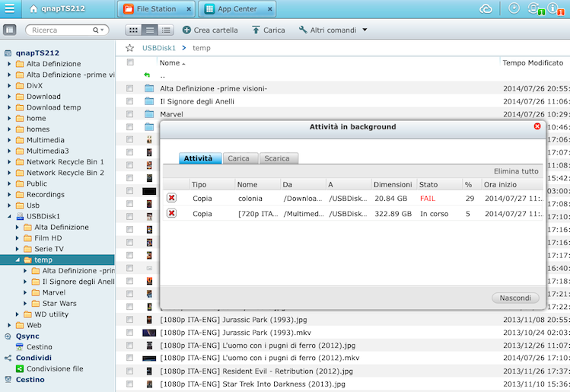This screenshot has width=570, height=392.
Task: Toggle the left sidebar panel icon
Action: click(x=10, y=30)
